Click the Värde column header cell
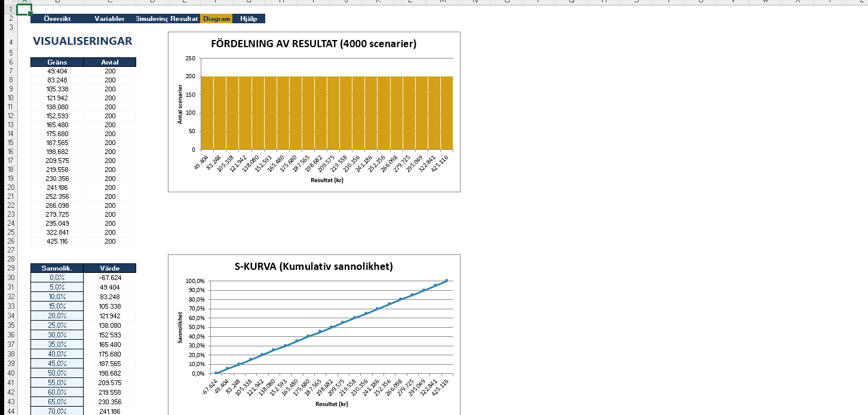 (110, 269)
